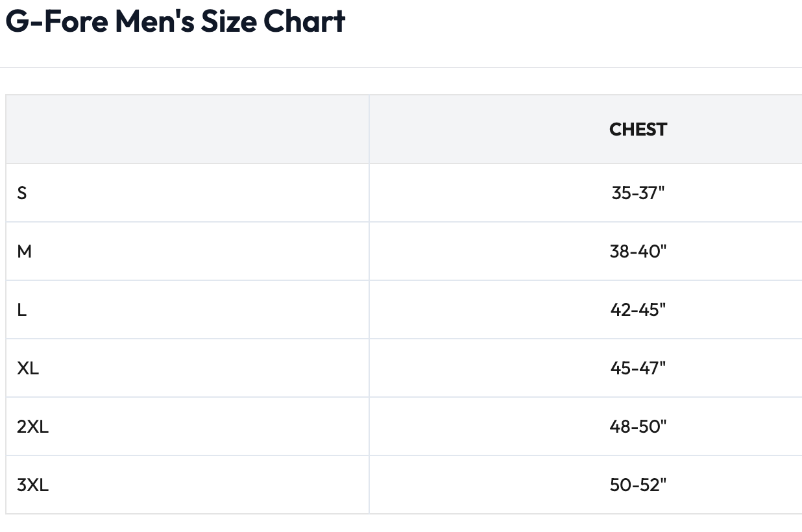
Task: Select the 38-40" chest measurement
Action: click(x=638, y=251)
